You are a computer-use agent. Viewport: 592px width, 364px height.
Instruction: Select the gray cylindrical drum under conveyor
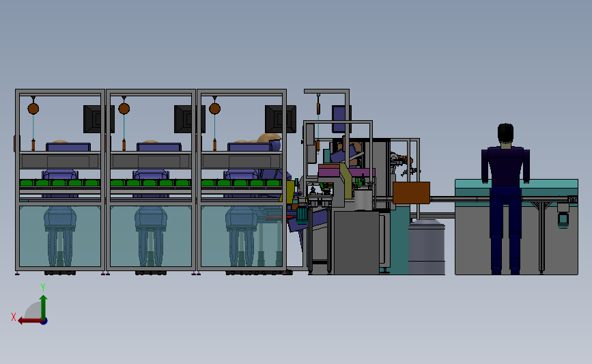click(427, 247)
